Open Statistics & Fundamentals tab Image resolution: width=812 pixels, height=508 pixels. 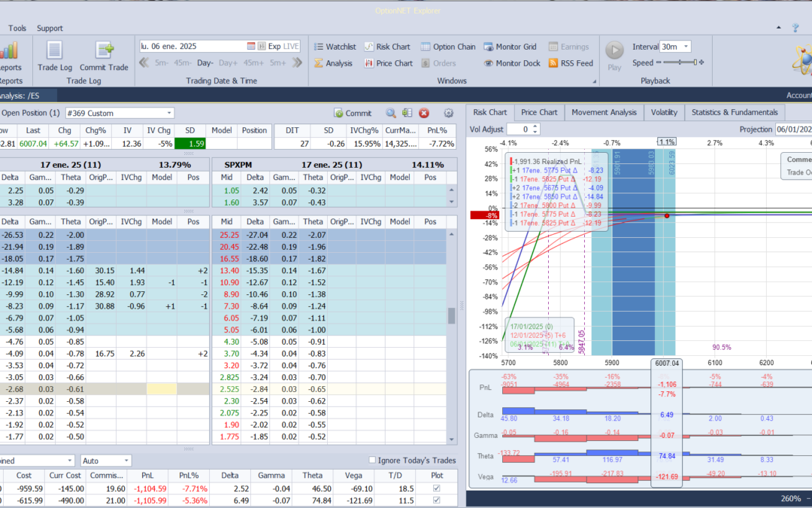(x=735, y=112)
